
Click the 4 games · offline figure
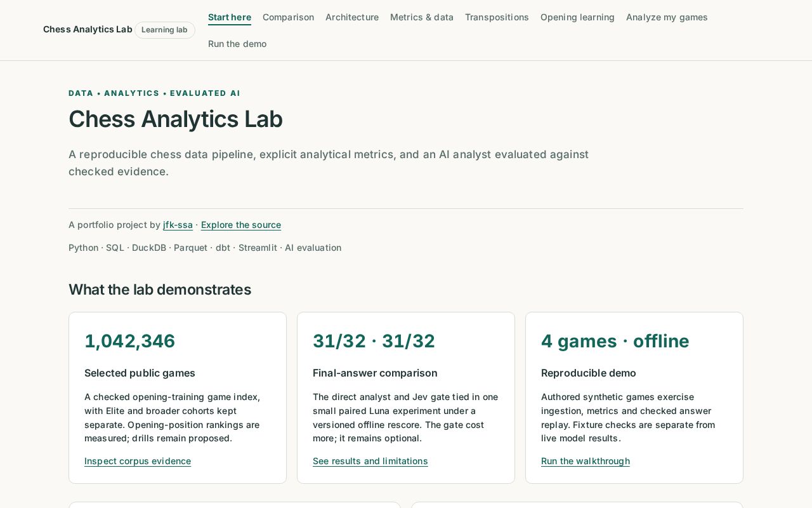(x=615, y=341)
